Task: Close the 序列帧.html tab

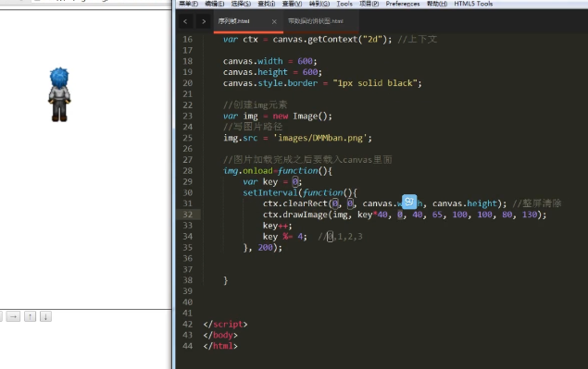Action: pyautogui.click(x=274, y=21)
